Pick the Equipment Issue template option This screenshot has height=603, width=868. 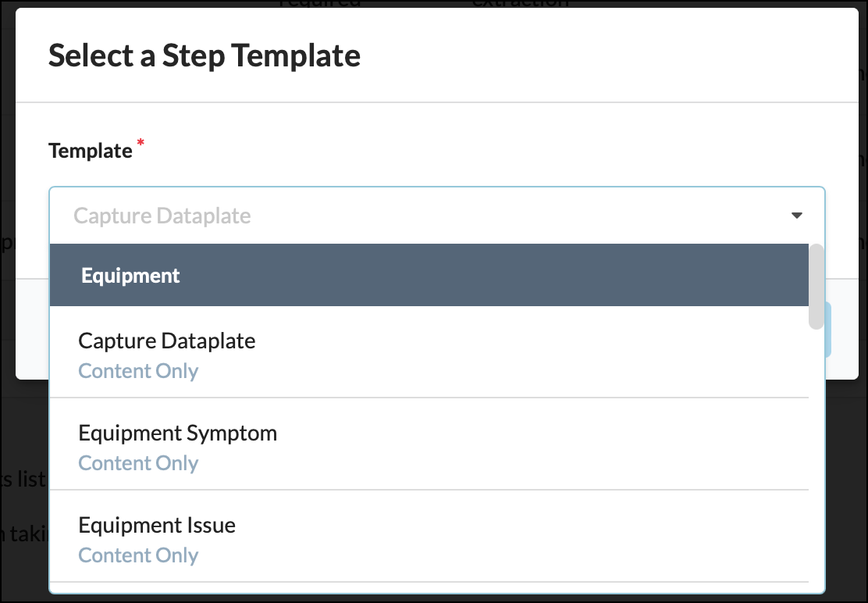pyautogui.click(x=429, y=536)
